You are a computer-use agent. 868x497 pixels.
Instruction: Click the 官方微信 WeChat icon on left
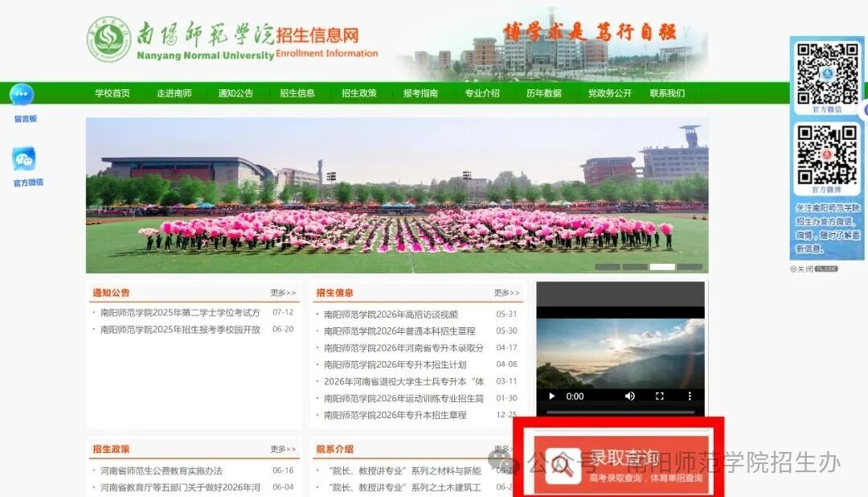24,159
